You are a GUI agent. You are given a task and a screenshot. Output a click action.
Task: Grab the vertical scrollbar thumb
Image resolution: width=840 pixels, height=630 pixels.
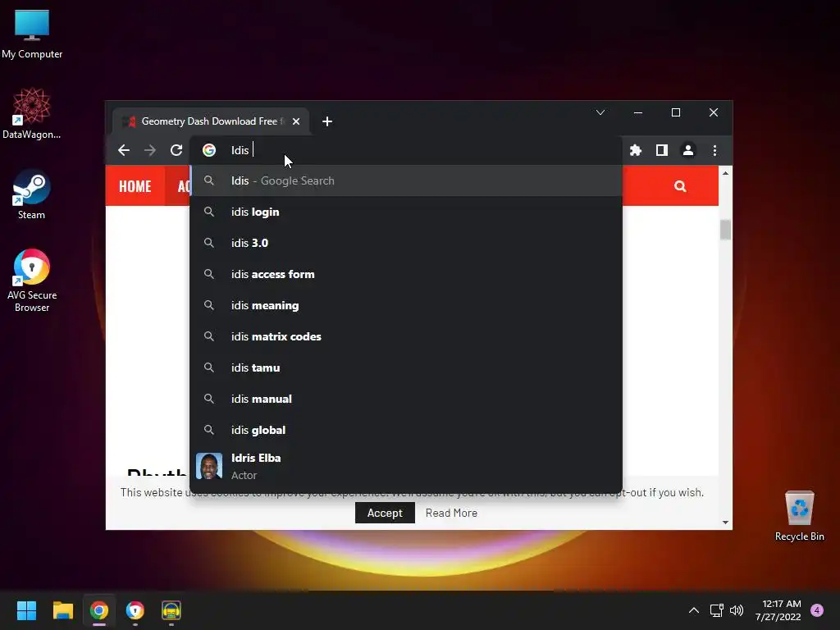725,230
